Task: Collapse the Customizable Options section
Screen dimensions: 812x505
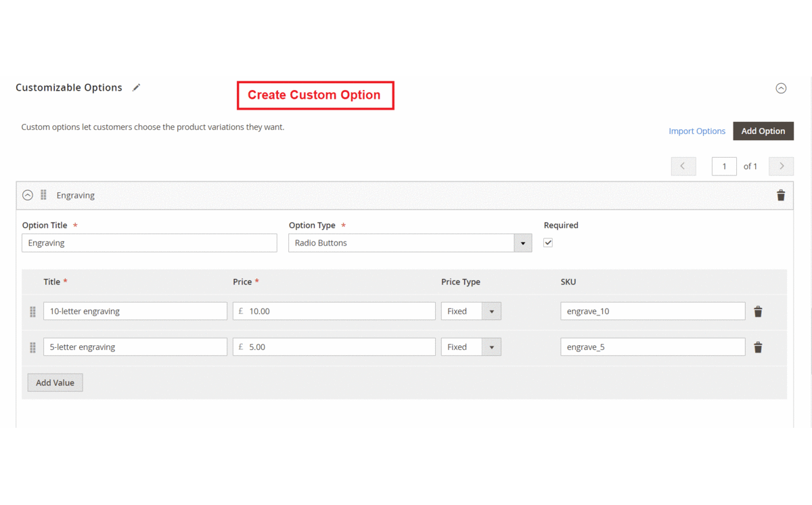Action: [x=781, y=88]
